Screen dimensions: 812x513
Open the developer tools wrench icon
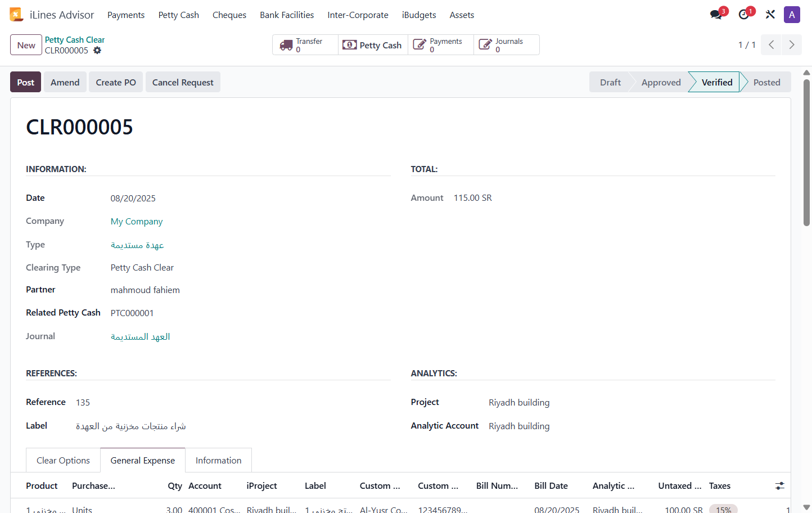(x=770, y=15)
